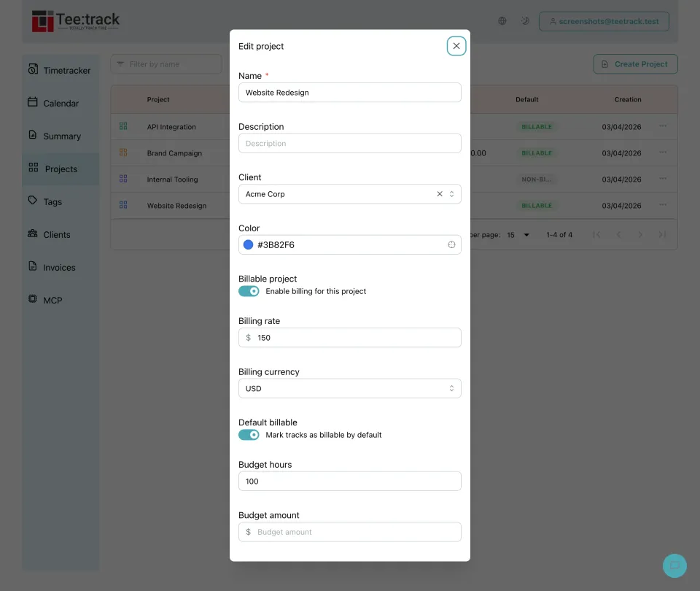Open the Client dropdown chevron
700x591 pixels.
tap(452, 194)
